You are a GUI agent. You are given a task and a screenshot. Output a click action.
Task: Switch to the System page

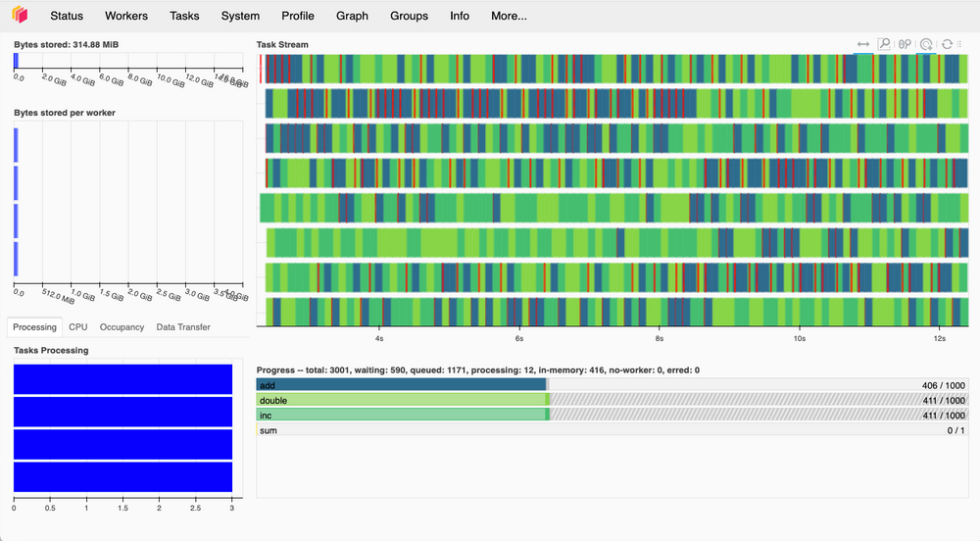click(x=240, y=16)
